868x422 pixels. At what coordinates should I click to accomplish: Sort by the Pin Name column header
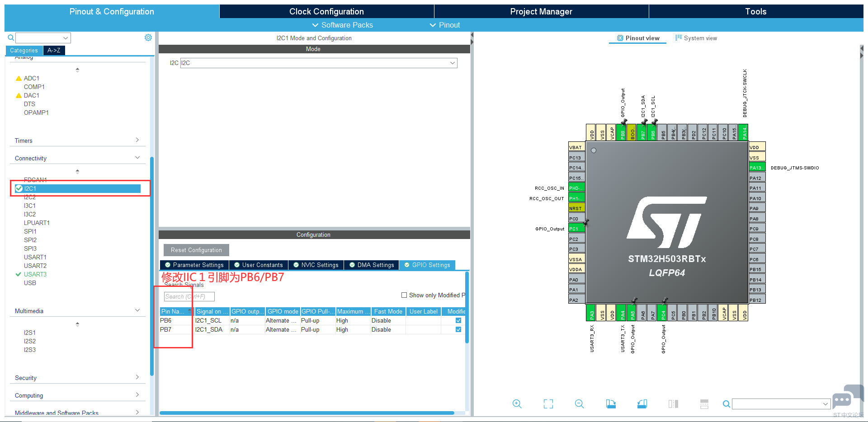177,311
